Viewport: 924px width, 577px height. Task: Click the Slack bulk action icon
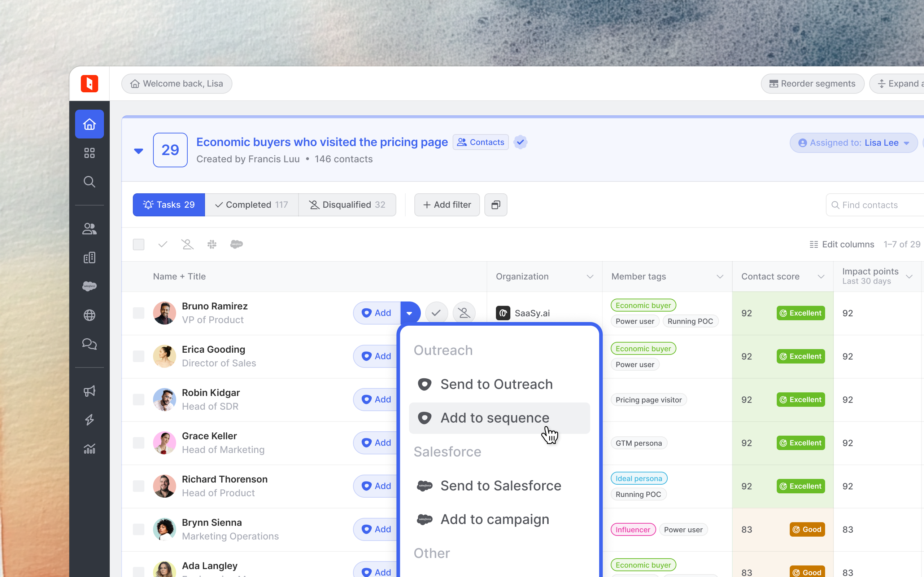[x=212, y=244]
